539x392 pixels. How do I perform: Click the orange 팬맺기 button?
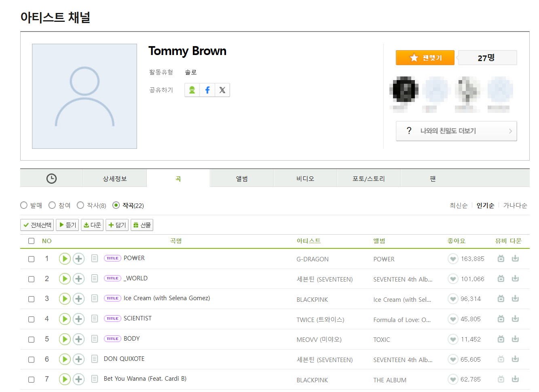425,58
